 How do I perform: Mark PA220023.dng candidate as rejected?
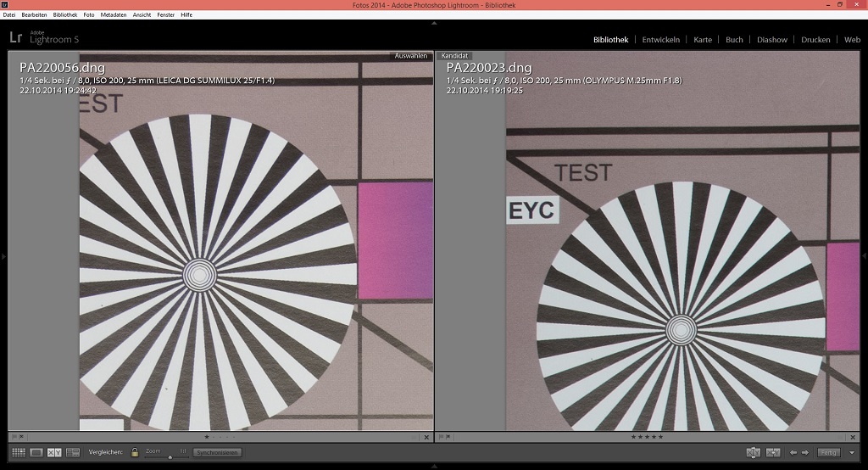tap(448, 437)
